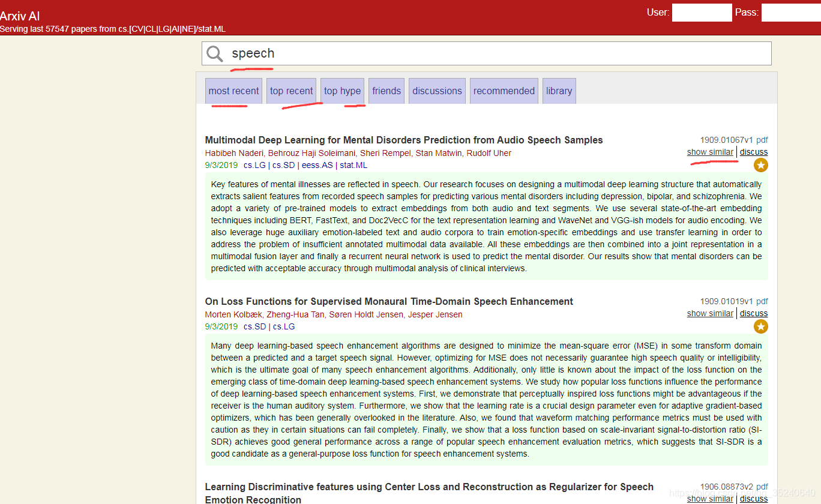This screenshot has width=821, height=504.
Task: Click the abstract starting 'Many deep learning-based speech enhancement'
Action: click(x=487, y=400)
